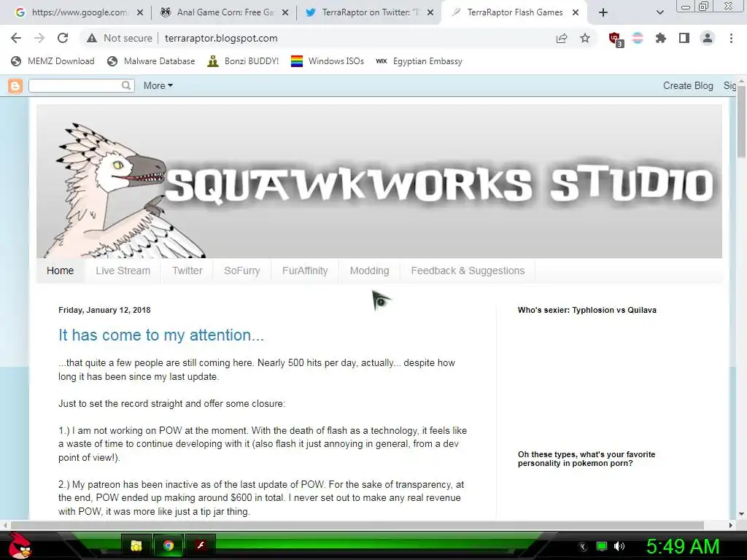The height and width of the screenshot is (560, 747).
Task: Click the address bar URL
Action: tap(221, 38)
